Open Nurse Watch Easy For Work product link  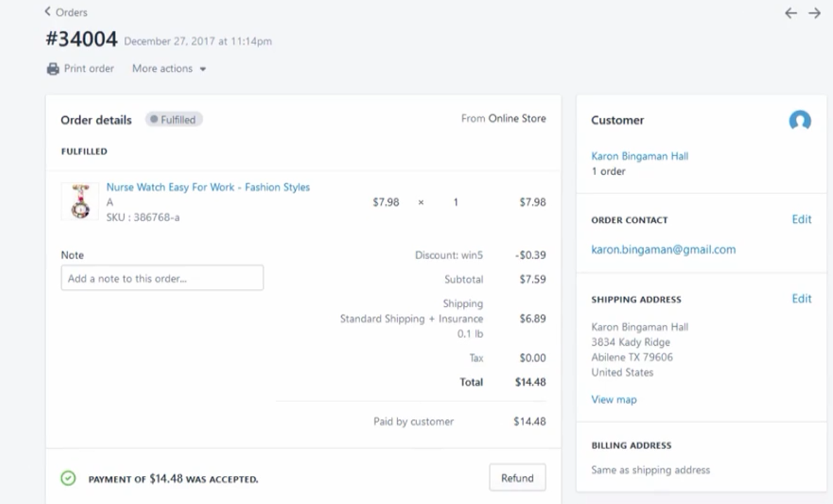coord(207,187)
